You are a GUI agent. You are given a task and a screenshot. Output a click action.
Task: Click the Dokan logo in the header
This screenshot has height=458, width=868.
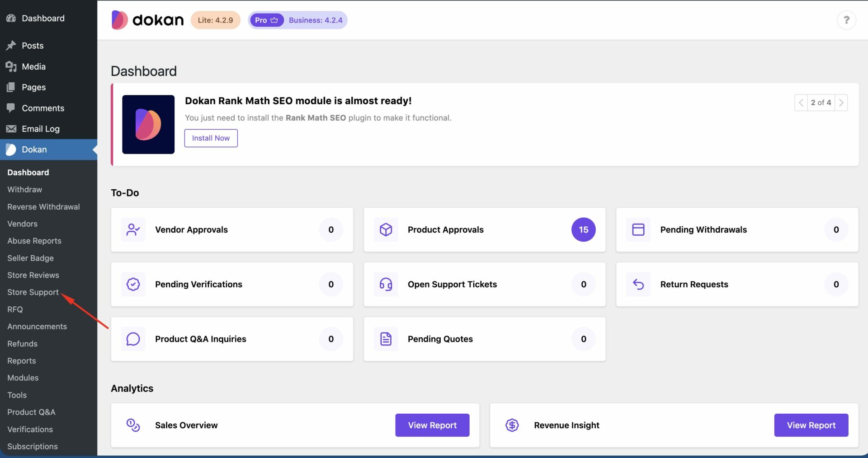click(147, 20)
